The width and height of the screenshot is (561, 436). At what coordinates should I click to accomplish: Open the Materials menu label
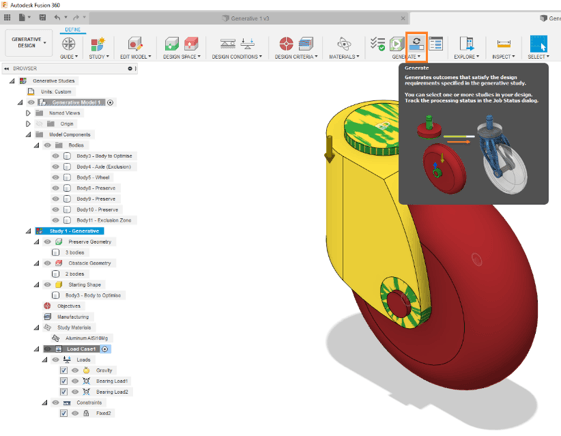[x=344, y=57]
